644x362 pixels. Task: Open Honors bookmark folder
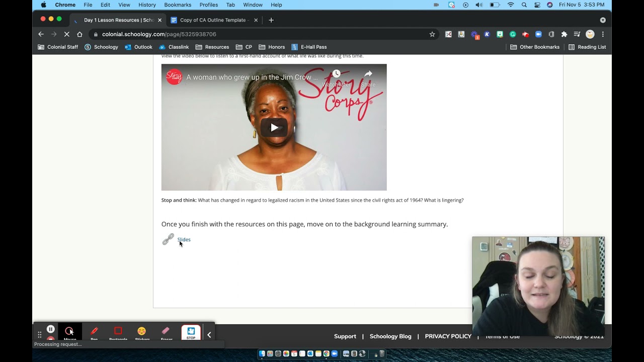pos(272,47)
